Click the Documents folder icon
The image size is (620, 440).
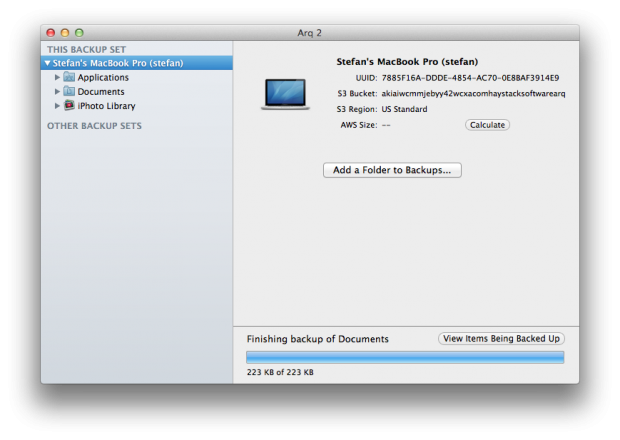69,91
